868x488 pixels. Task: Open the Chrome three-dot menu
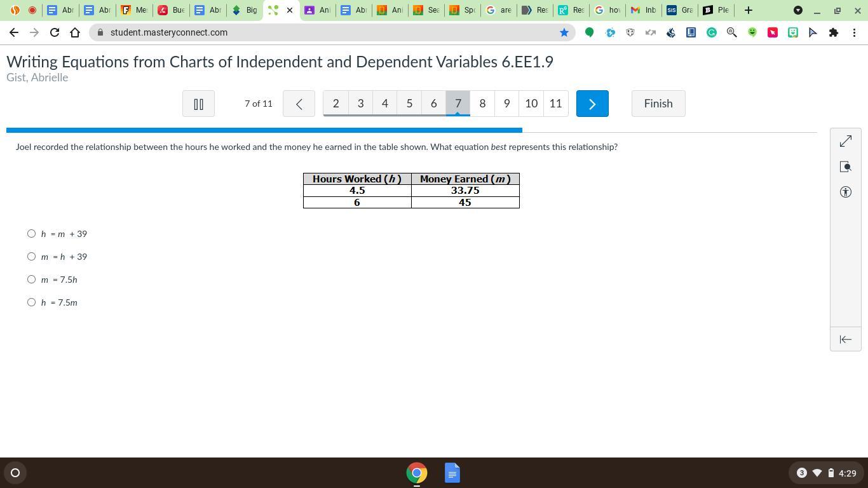pos(854,32)
